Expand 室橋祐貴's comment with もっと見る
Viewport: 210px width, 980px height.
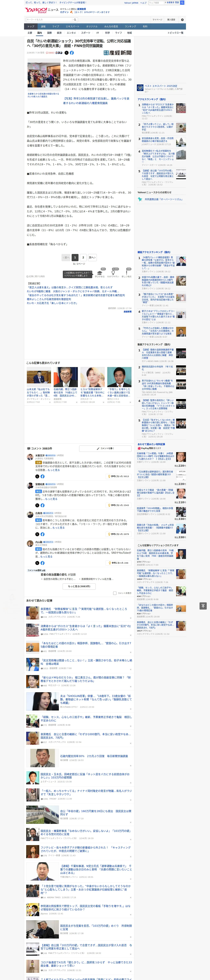(x=52, y=499)
